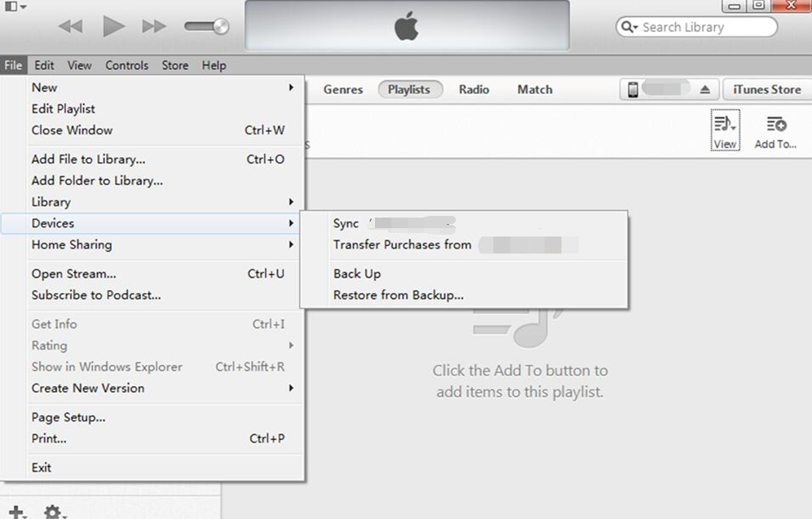Click the next track fast-forward button
812x519 pixels.
(154, 26)
